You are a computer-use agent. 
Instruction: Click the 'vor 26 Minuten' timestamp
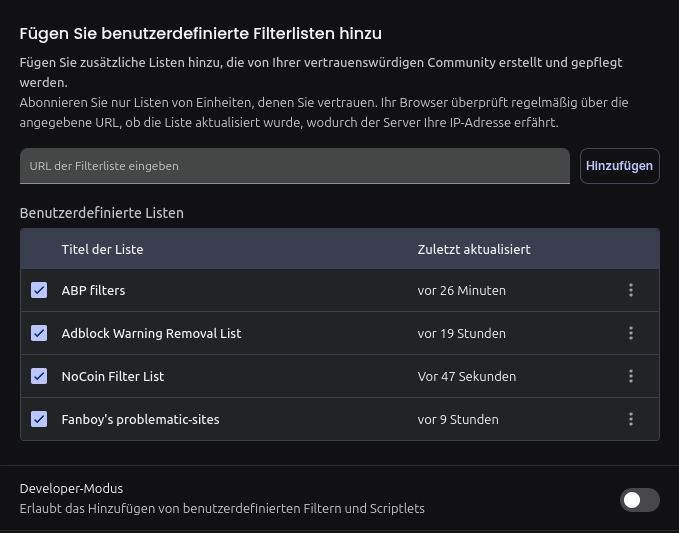coord(461,290)
